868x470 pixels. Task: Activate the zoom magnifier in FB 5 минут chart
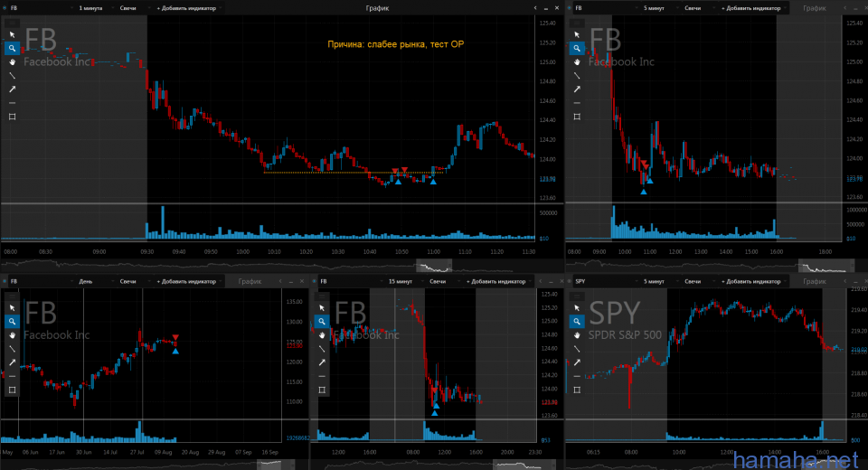577,48
